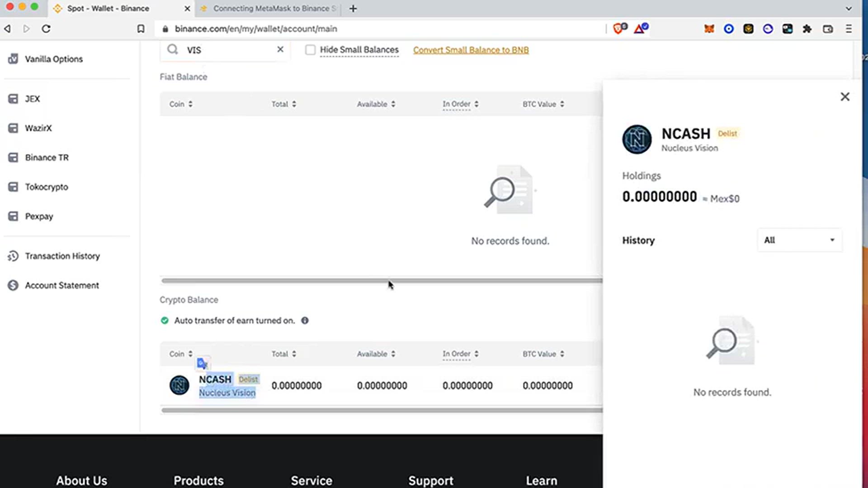Reload the page

[46, 29]
